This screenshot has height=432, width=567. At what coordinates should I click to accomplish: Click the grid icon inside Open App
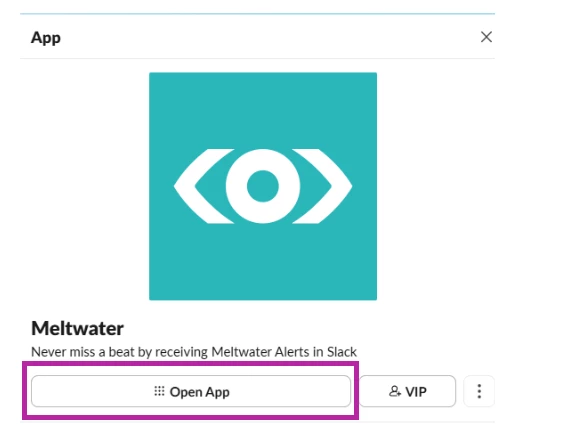[x=159, y=391]
